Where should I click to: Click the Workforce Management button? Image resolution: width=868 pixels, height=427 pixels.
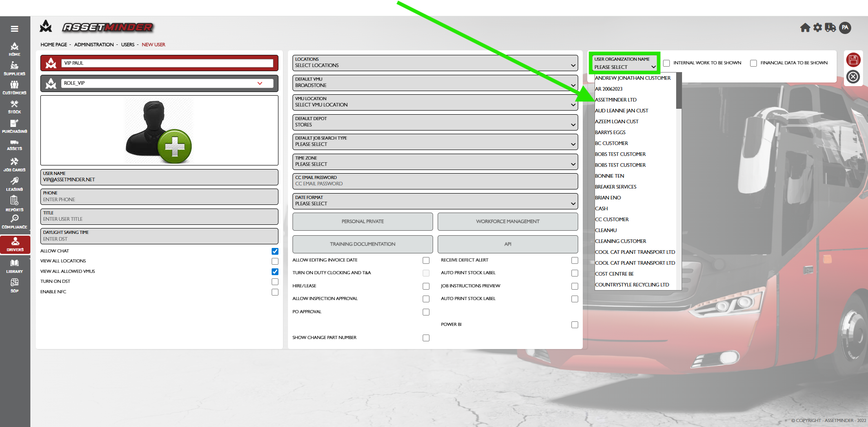[507, 222]
